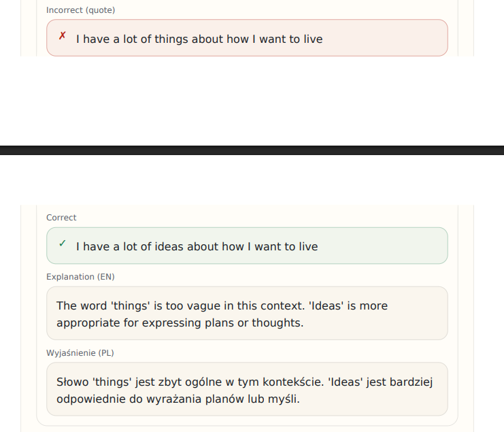
Task: Click the English explanation line starting "The word 'things'"
Action: tap(222, 305)
